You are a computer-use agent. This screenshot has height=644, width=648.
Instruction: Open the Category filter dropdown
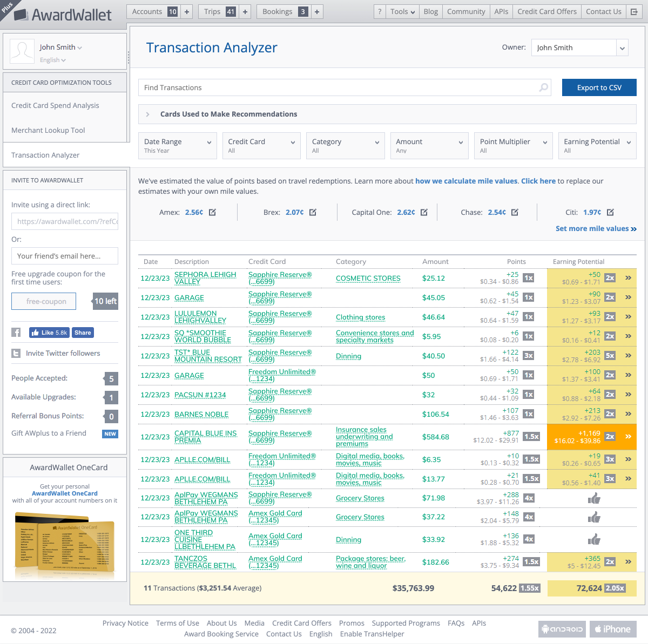point(346,146)
